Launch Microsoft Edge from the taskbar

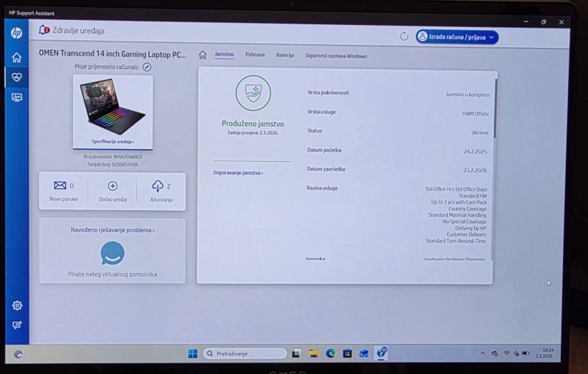(x=330, y=353)
